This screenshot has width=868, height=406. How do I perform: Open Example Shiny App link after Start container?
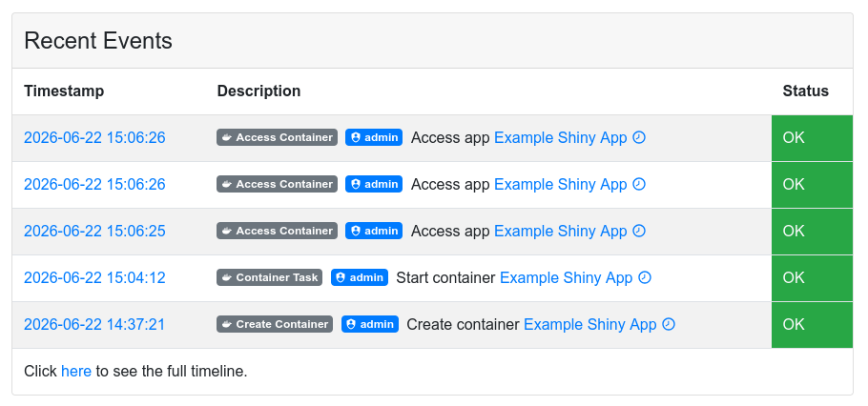pyautogui.click(x=566, y=277)
